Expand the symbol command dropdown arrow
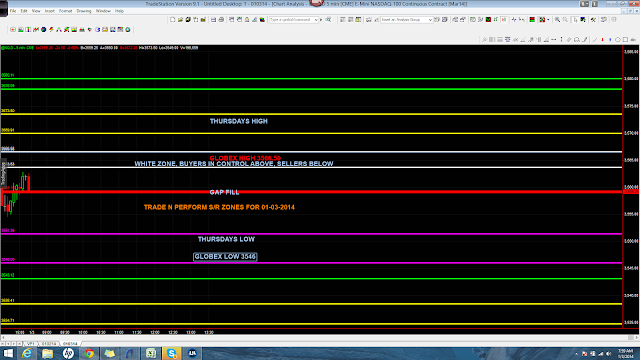Screen dimensions: 640x360 (x=316, y=20)
